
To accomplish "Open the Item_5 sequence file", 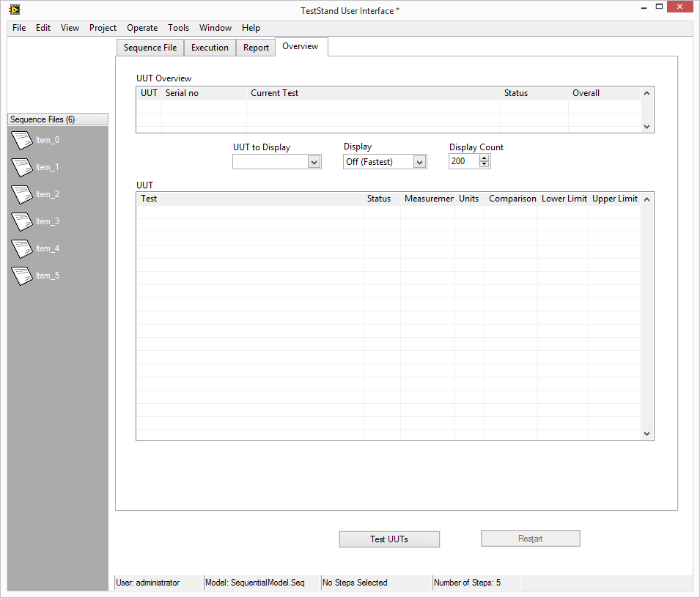I will 21,275.
